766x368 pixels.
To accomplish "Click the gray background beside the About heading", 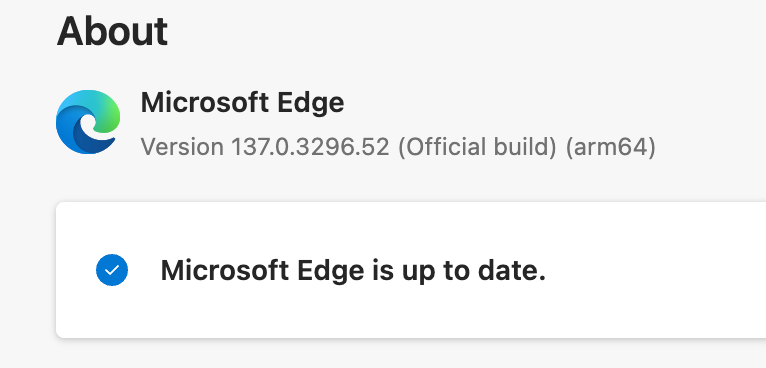I will coord(440,32).
